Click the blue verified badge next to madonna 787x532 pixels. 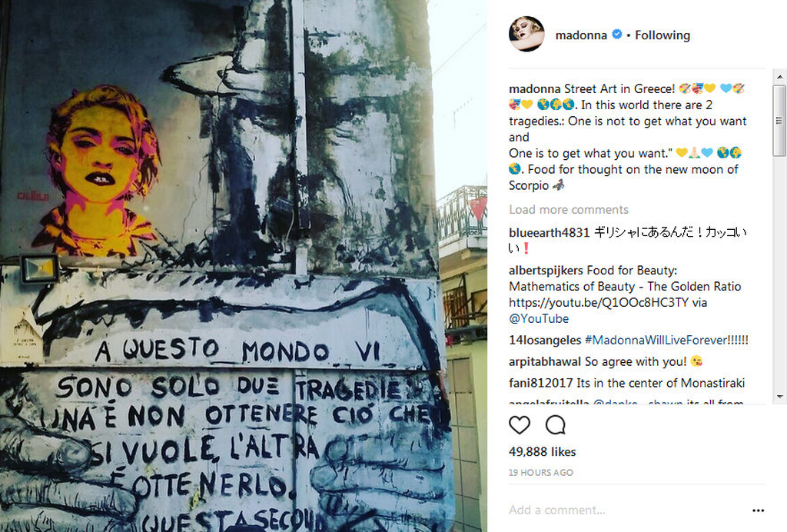coord(617,35)
